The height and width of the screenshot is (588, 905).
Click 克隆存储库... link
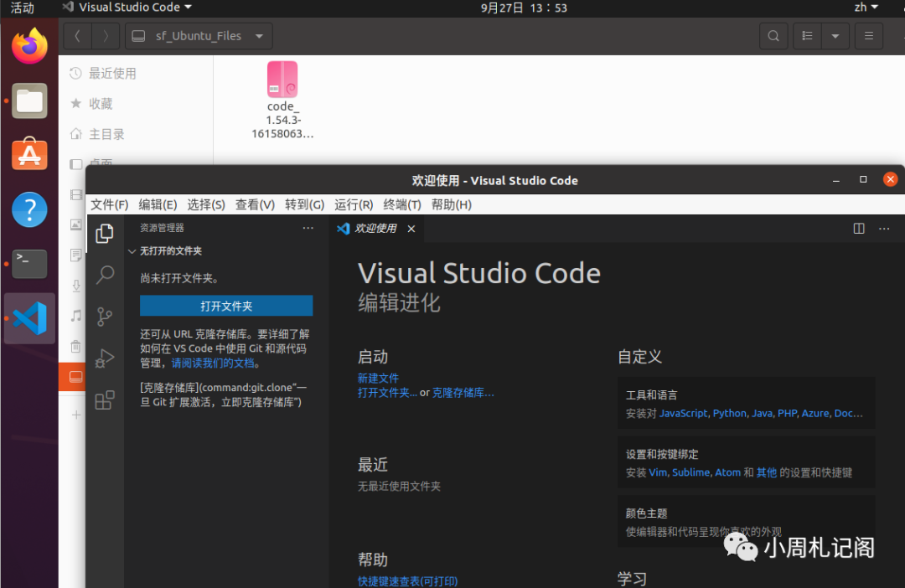[463, 392]
